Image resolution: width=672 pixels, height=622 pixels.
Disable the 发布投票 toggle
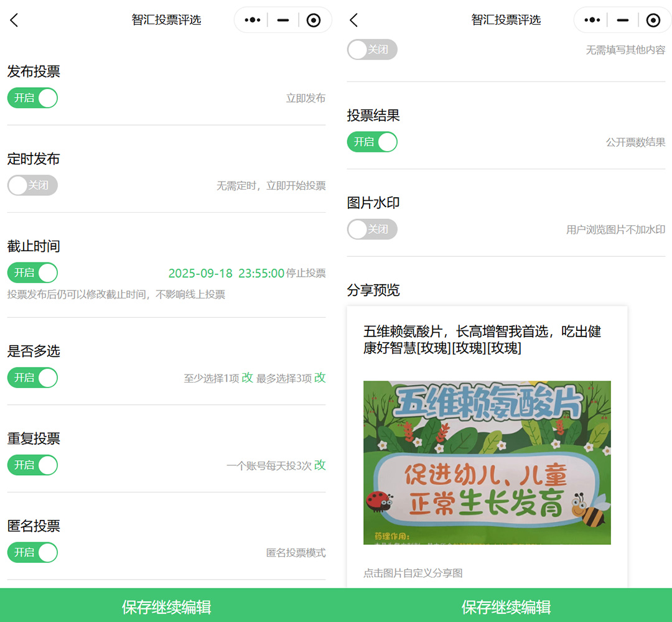[x=32, y=98]
